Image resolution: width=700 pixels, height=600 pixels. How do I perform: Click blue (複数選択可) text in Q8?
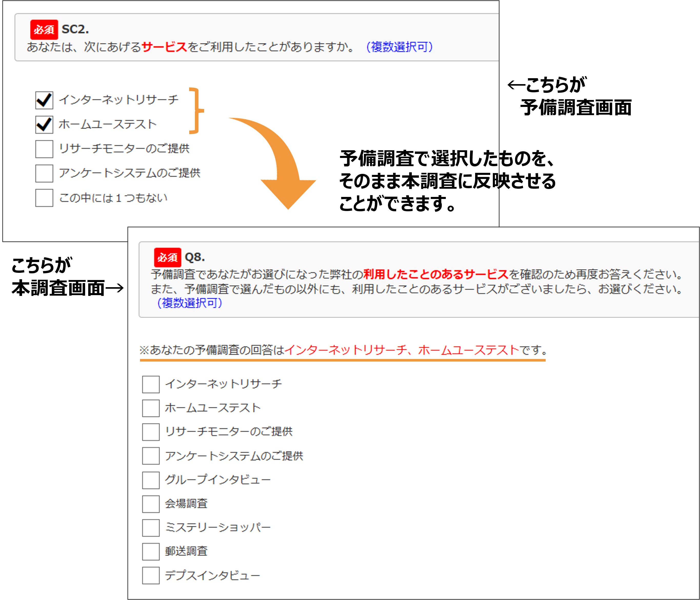pos(189,303)
